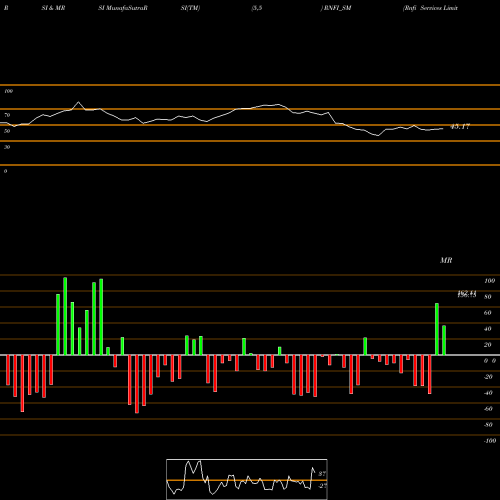Click the MR axis label -100
The image size is (500, 500).
[489, 441]
